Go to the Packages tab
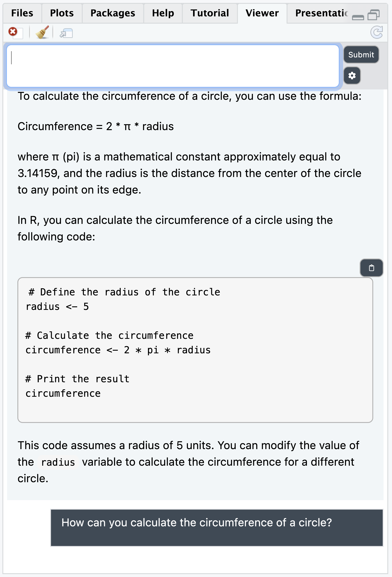Screen dimensions: 392x577 pyautogui.click(x=113, y=13)
